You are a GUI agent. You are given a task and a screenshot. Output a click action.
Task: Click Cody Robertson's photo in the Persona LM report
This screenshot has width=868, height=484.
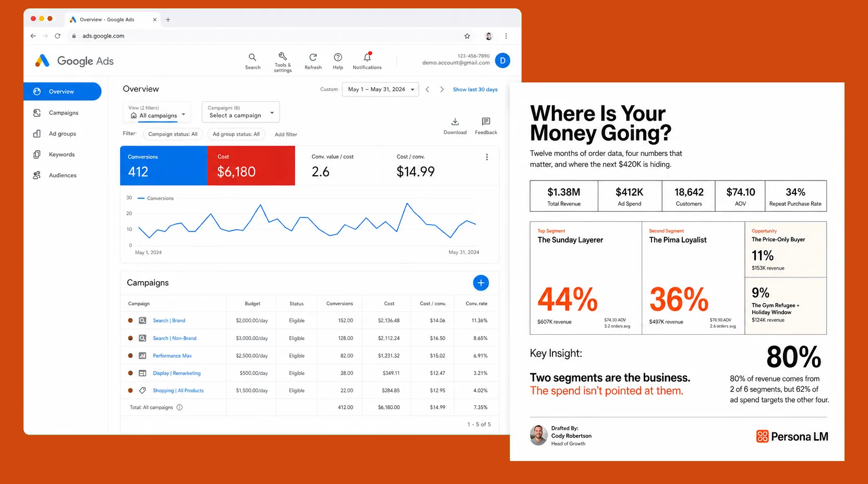[539, 435]
